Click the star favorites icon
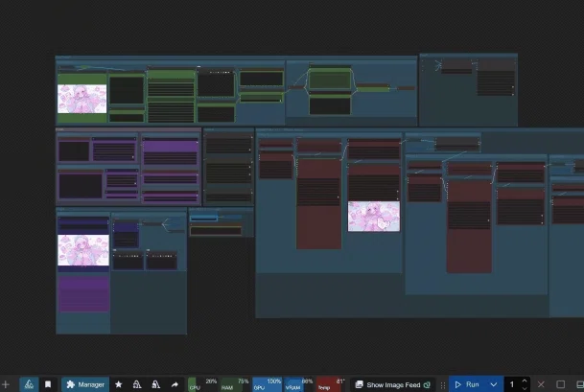The image size is (584, 392). point(119,384)
